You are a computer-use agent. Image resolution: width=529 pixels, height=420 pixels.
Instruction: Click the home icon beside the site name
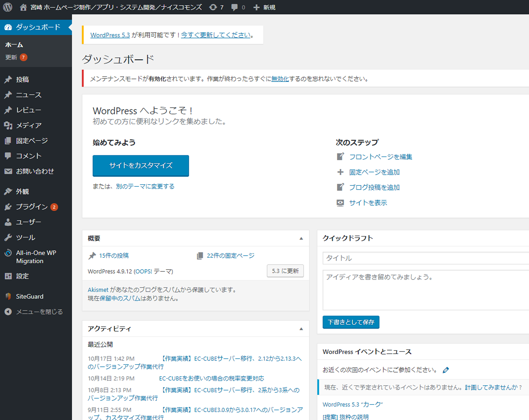click(x=23, y=7)
